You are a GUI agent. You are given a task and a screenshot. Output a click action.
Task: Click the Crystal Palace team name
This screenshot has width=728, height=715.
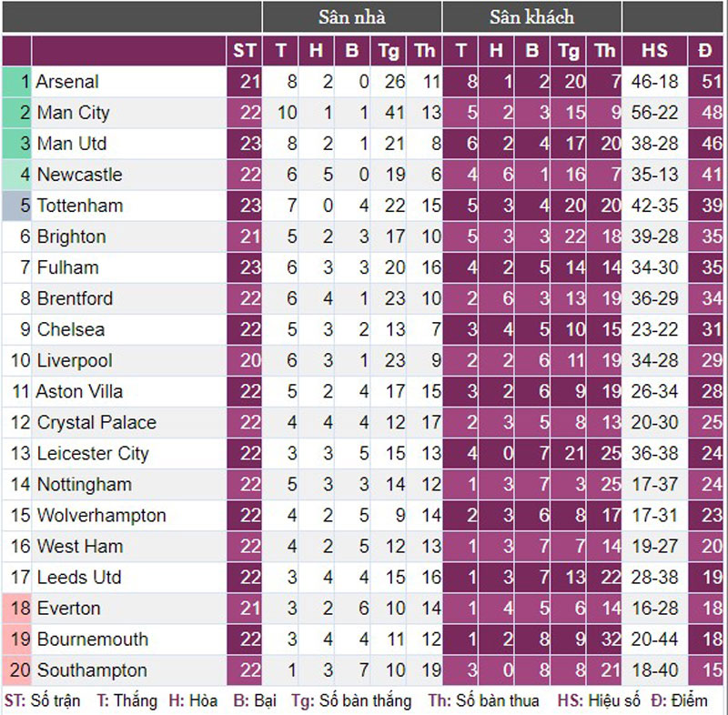click(x=96, y=422)
